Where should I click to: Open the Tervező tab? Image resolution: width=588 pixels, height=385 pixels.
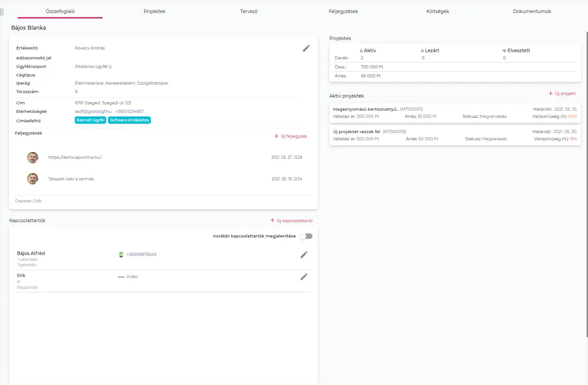(x=249, y=11)
